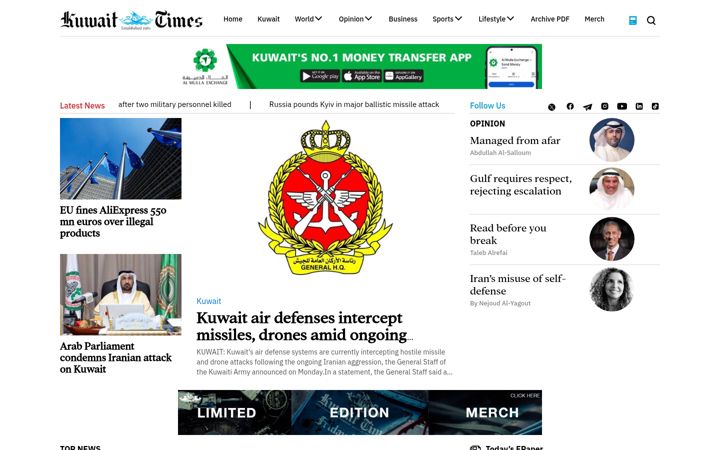Click Abdullah Al-Salloum's portrait photo
Screen dimensions: 720x450
[612, 140]
